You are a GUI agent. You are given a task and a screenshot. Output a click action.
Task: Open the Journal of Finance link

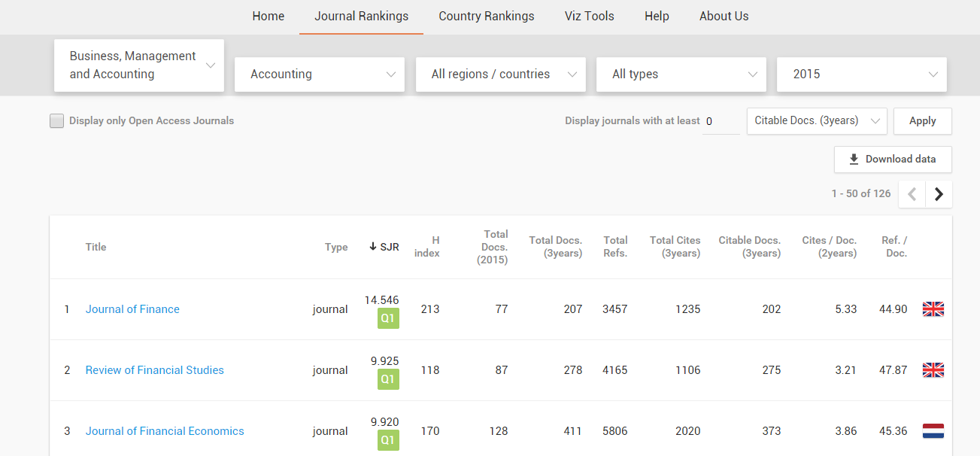pos(132,309)
